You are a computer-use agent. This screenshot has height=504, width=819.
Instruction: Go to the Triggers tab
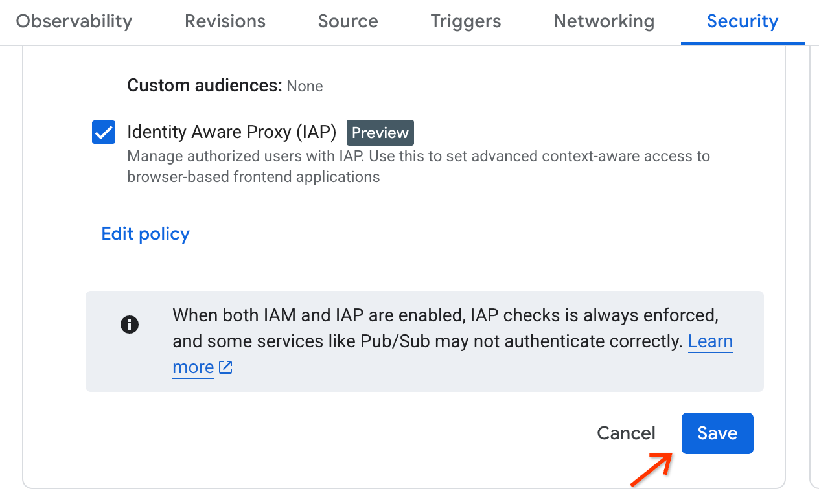pos(465,21)
